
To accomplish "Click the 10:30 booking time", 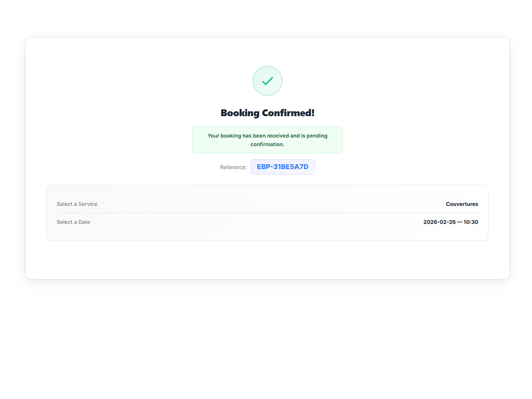I will click(x=471, y=222).
